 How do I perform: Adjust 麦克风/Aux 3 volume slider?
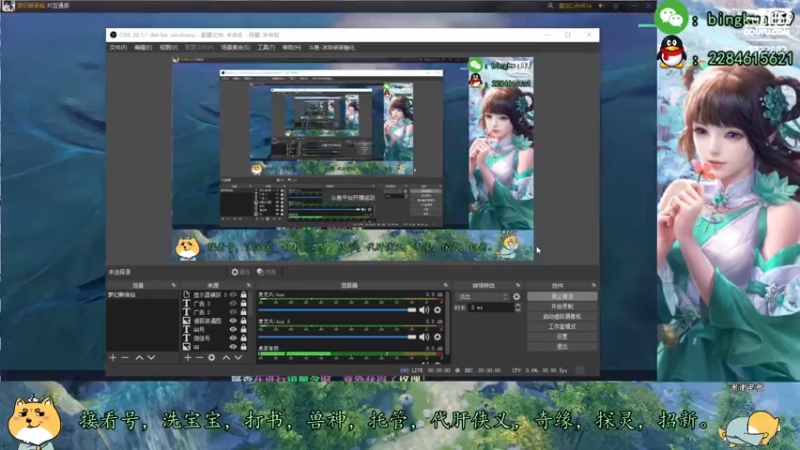pos(337,337)
